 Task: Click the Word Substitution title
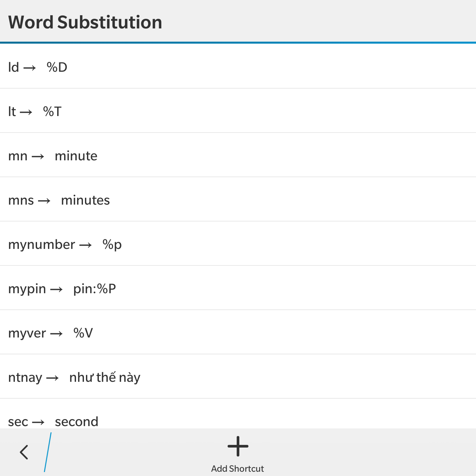85,22
